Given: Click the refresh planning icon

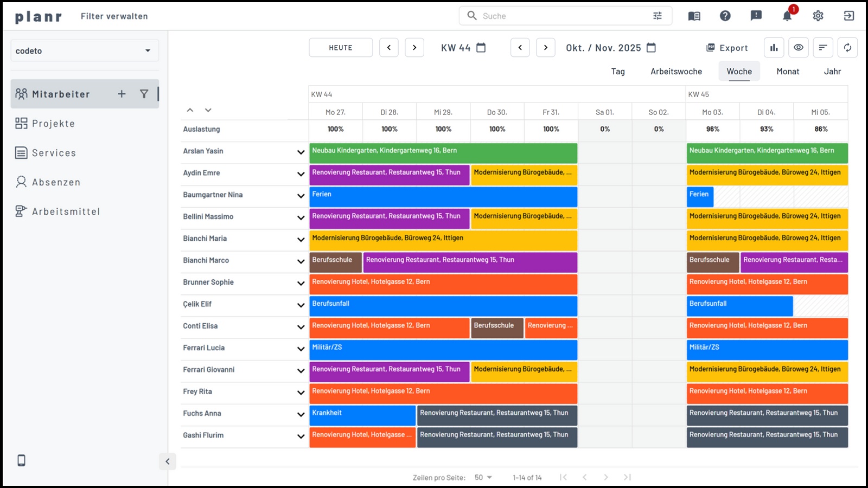Looking at the screenshot, I should pos(847,48).
